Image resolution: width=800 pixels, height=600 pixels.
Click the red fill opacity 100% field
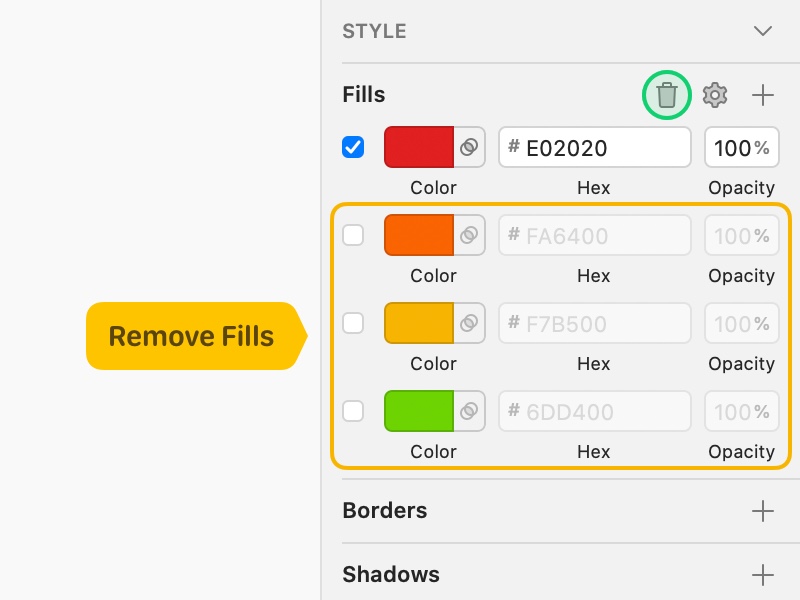[742, 147]
